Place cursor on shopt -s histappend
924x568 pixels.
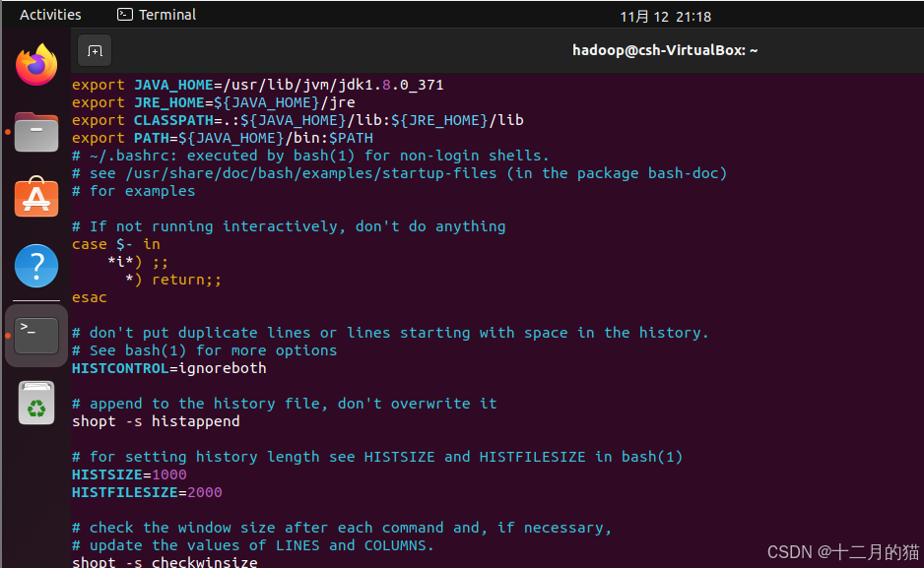(156, 421)
